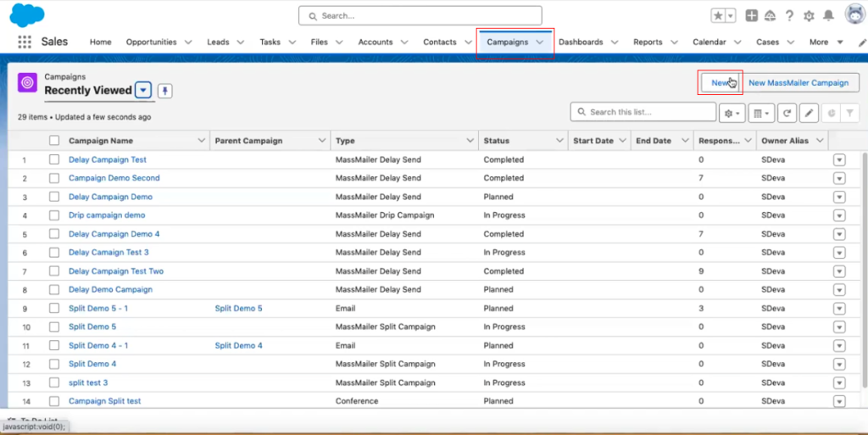Sort by the Start Date column header
This screenshot has height=435, width=868.
593,141
